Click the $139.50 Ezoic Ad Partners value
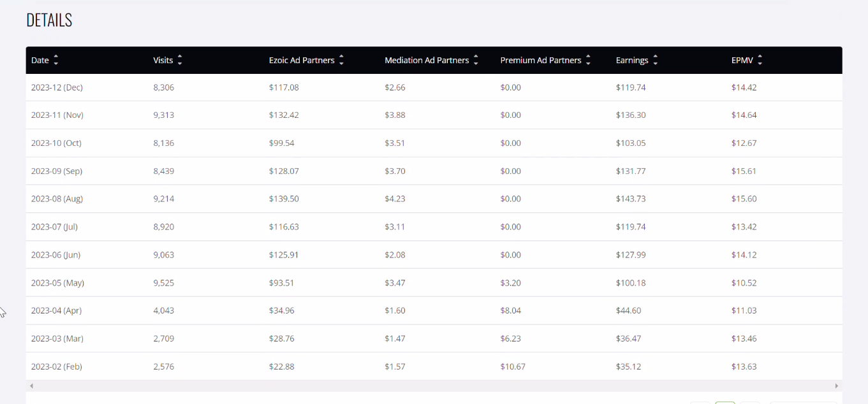 coord(284,199)
